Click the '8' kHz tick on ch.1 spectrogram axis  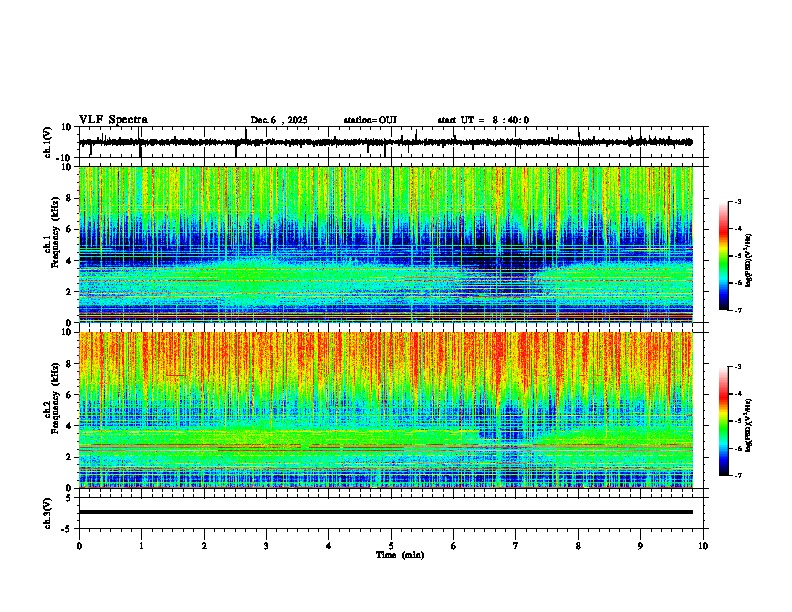[x=70, y=198]
